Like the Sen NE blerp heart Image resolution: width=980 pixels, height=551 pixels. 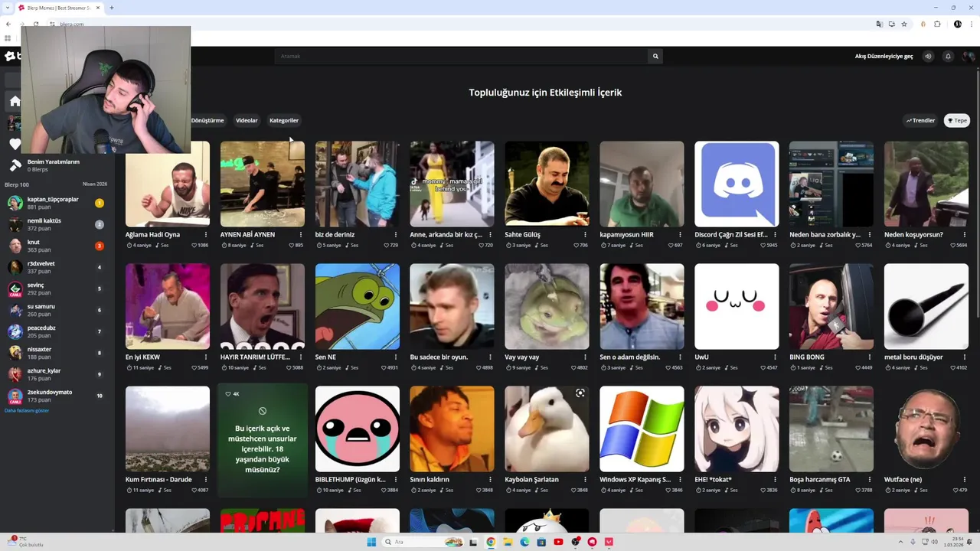(x=384, y=368)
